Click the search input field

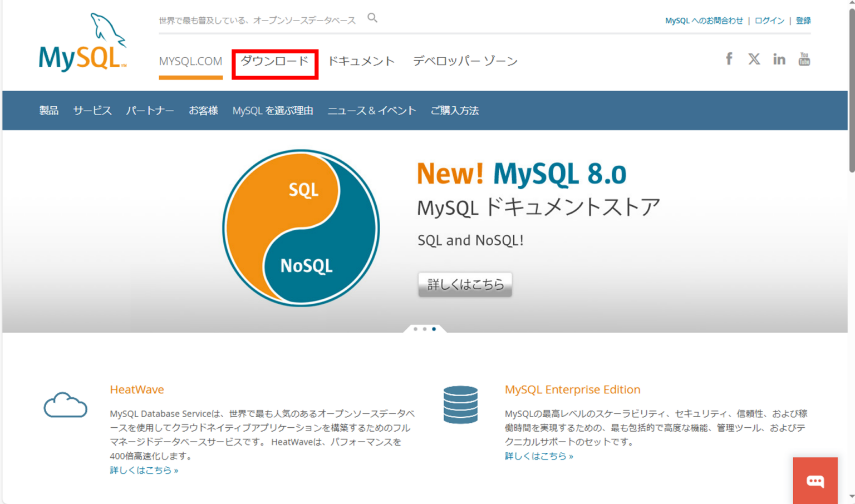click(x=256, y=19)
